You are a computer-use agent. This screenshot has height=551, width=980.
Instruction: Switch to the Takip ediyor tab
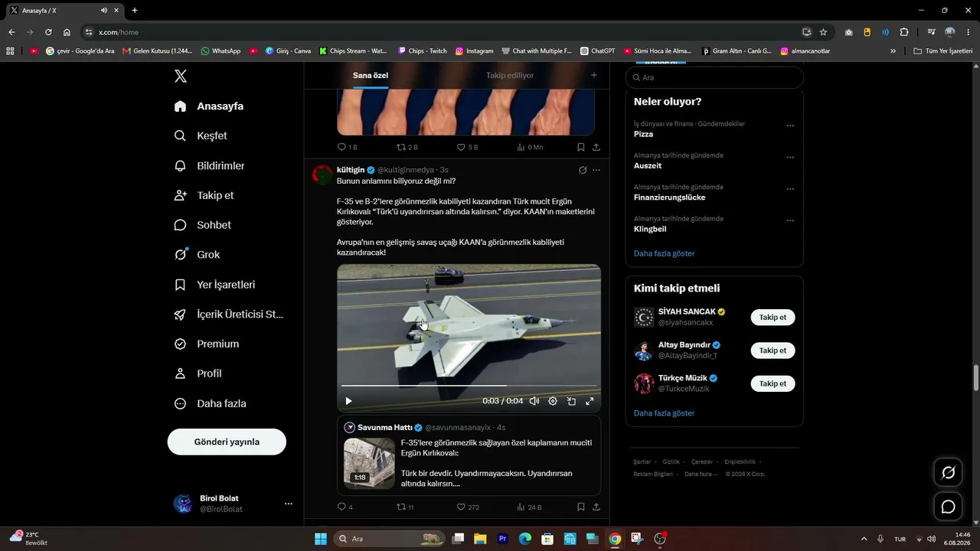[510, 76]
